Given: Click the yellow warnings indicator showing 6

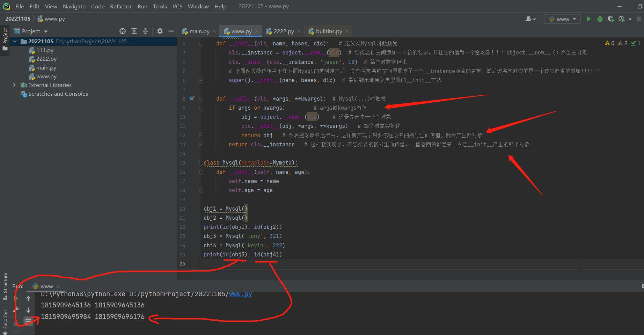Looking at the screenshot, I should point(610,43).
